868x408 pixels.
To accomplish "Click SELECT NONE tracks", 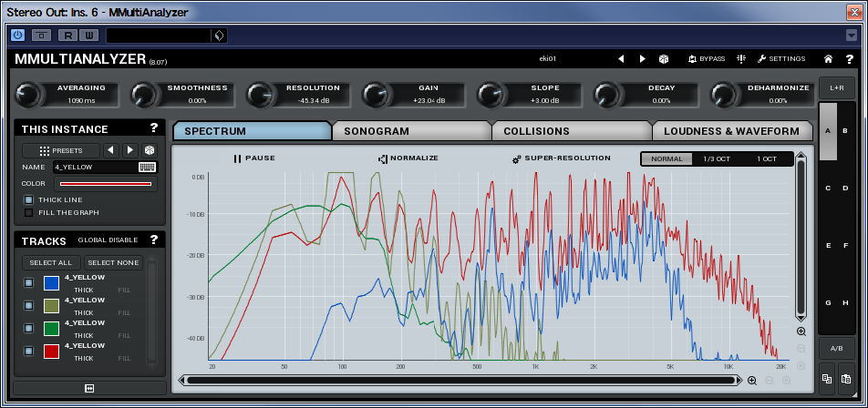I will click(113, 262).
